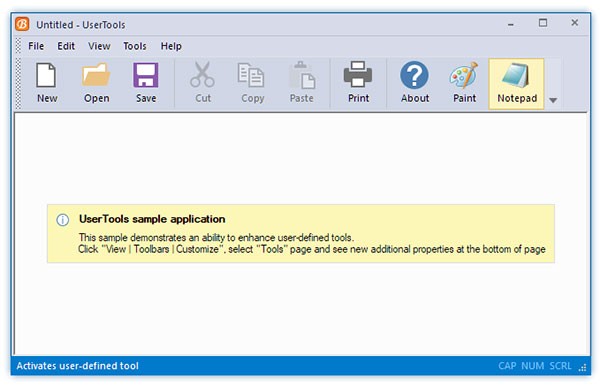600x386 pixels.
Task: Open the View menu
Action: pos(99,46)
